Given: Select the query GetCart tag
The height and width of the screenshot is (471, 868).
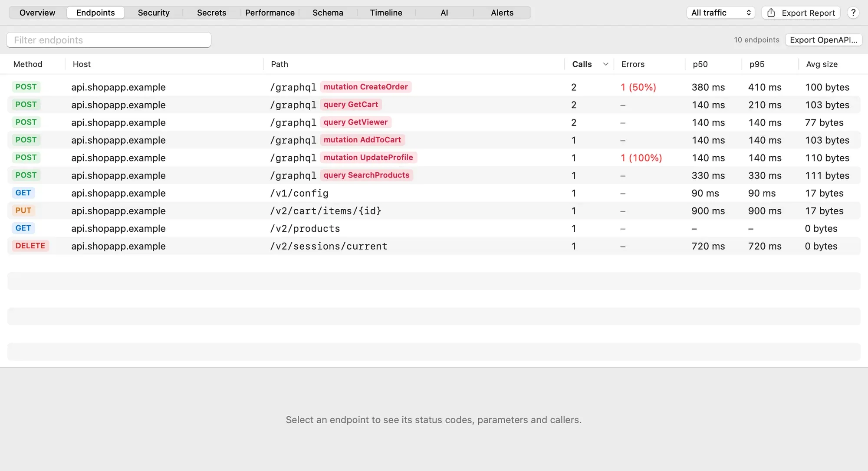Looking at the screenshot, I should coord(351,105).
